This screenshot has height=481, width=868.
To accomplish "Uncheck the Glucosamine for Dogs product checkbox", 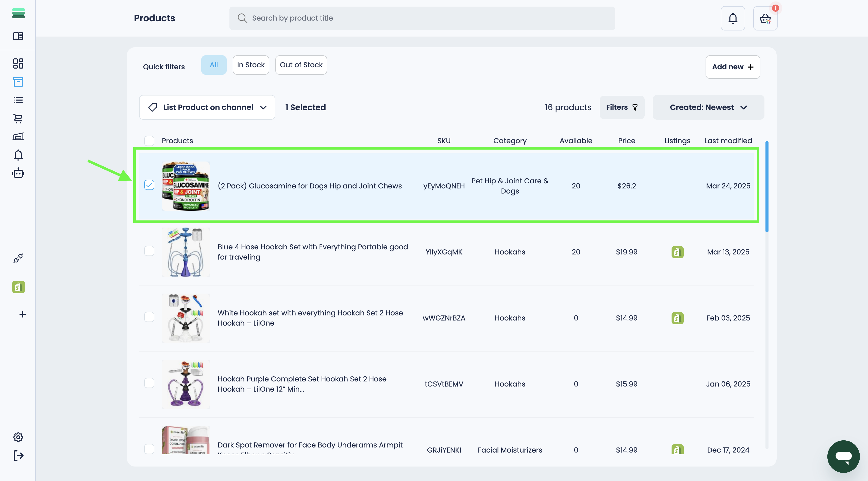I will 149,185.
